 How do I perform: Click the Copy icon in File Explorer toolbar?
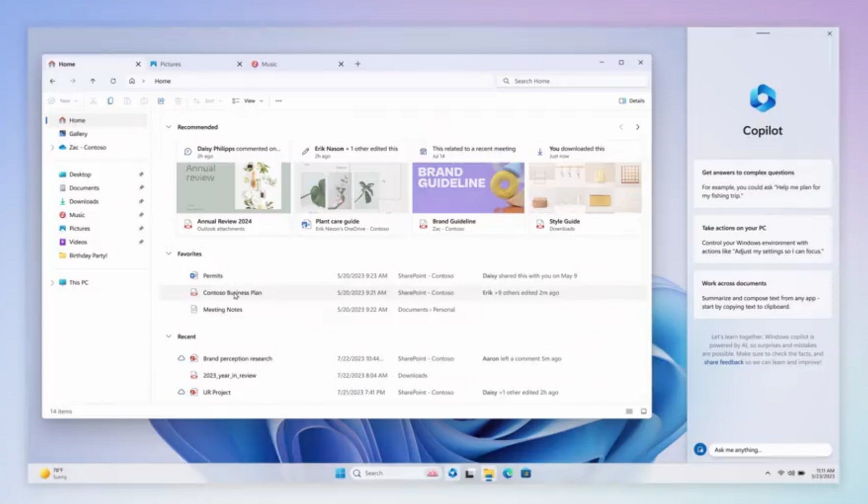pos(110,100)
